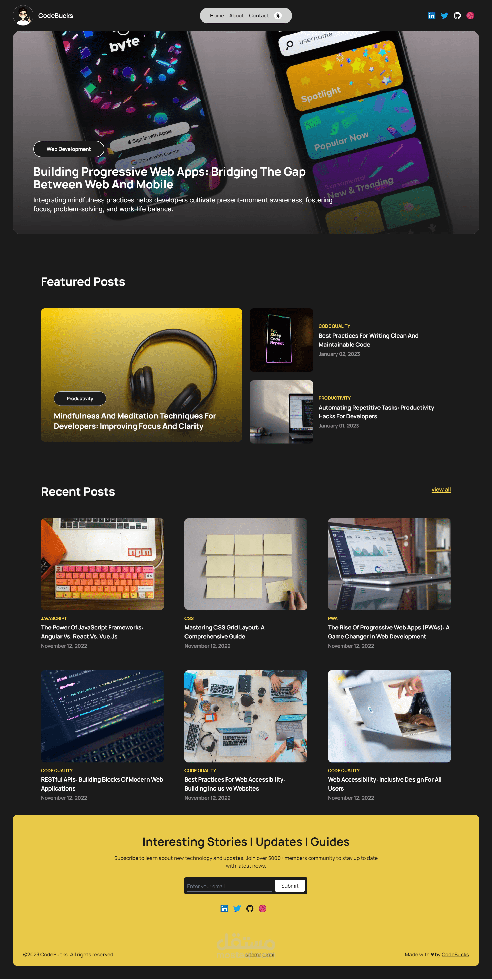
Task: Click the Web Development category tag on hero
Action: (x=69, y=149)
